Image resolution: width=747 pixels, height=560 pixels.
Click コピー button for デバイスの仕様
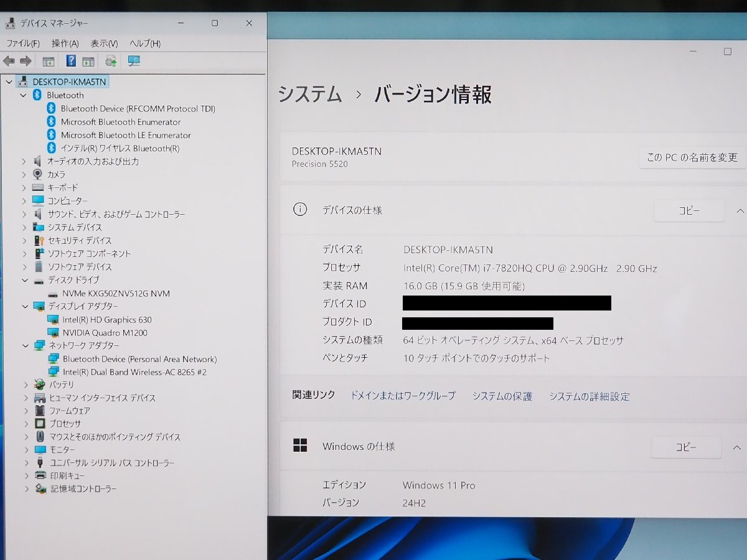coord(689,211)
